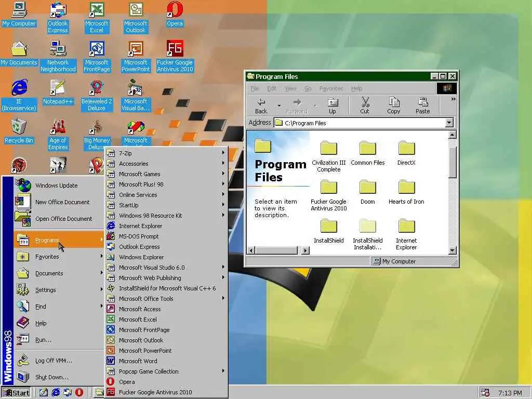Image resolution: width=532 pixels, height=399 pixels.
Task: Click Log Off VM4 in Start menu
Action: (59, 361)
